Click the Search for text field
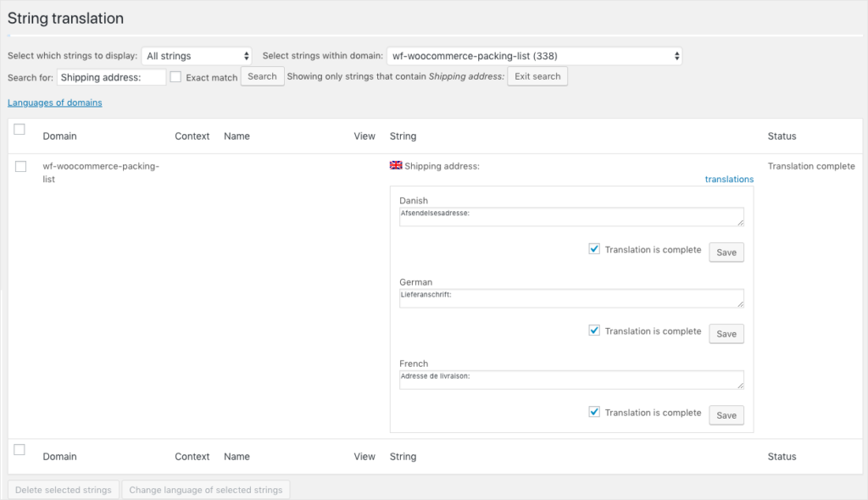868x500 pixels. pyautogui.click(x=112, y=77)
